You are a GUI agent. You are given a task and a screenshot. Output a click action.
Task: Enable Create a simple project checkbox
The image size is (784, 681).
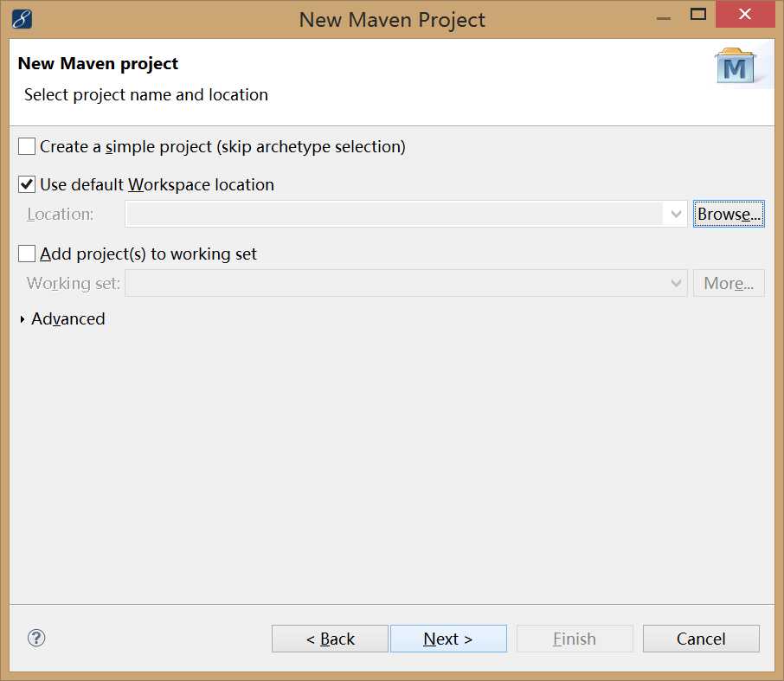point(27,146)
